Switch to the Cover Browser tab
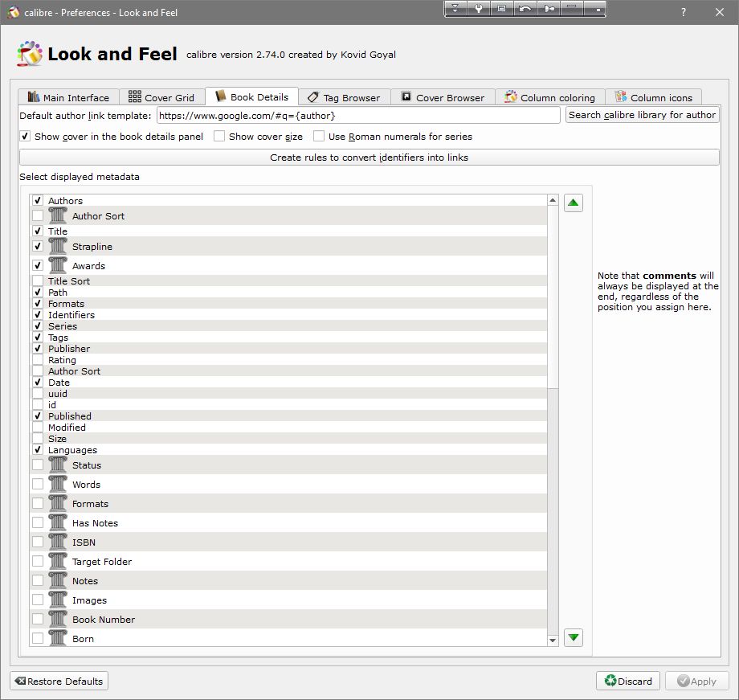 point(443,97)
